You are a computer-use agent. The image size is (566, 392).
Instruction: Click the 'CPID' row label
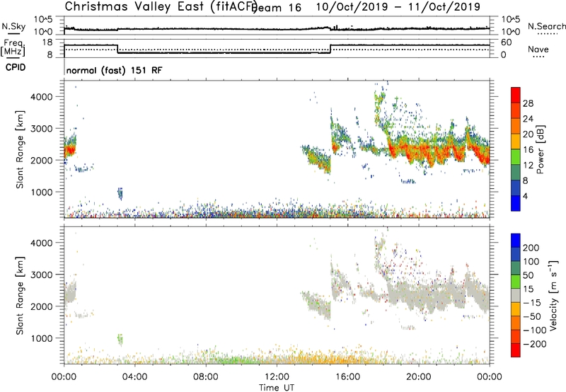16,67
